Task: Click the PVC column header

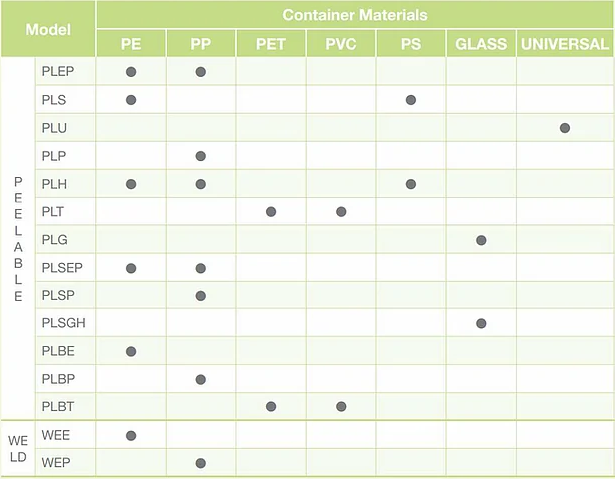Action: (x=341, y=44)
